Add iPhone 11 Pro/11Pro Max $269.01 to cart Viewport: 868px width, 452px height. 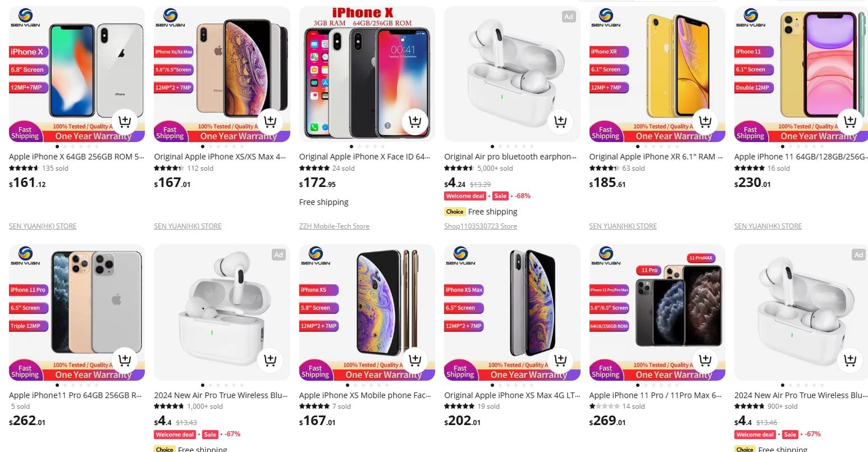705,360
